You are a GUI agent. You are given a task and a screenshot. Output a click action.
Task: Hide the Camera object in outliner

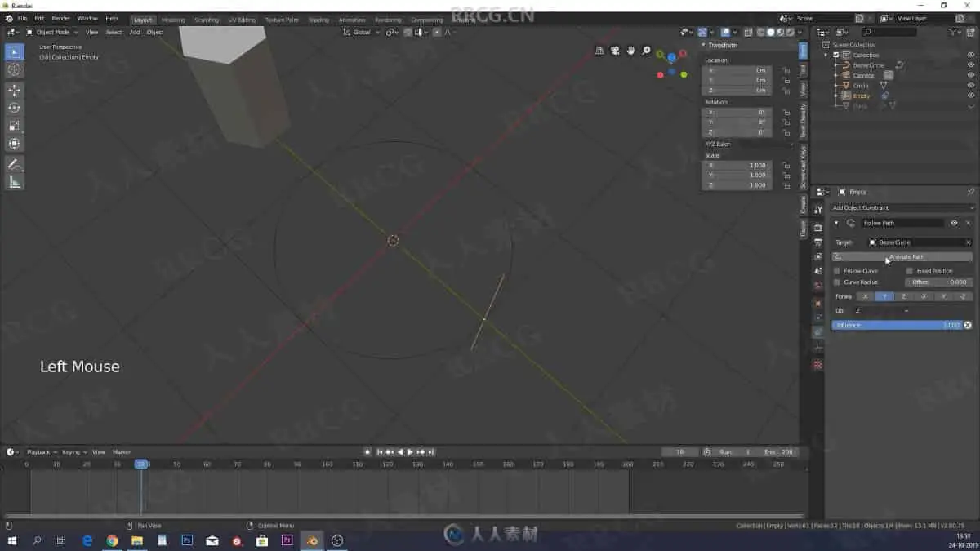971,75
